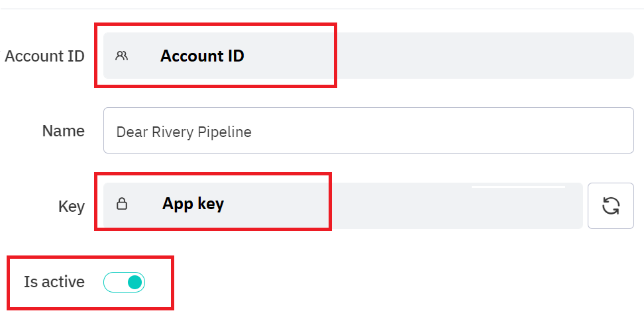644x319 pixels.
Task: Regenerate the key using the refresh icon
Action: click(610, 206)
